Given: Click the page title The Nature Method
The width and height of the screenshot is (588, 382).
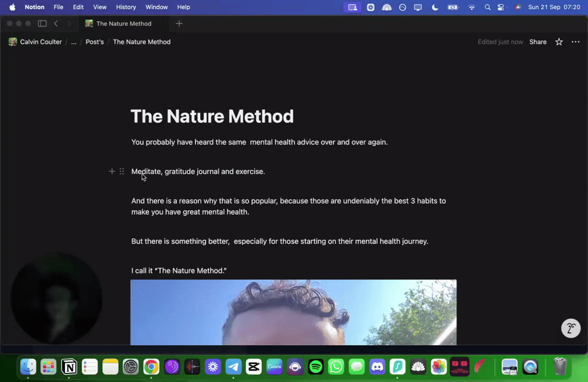Looking at the screenshot, I should pyautogui.click(x=212, y=116).
